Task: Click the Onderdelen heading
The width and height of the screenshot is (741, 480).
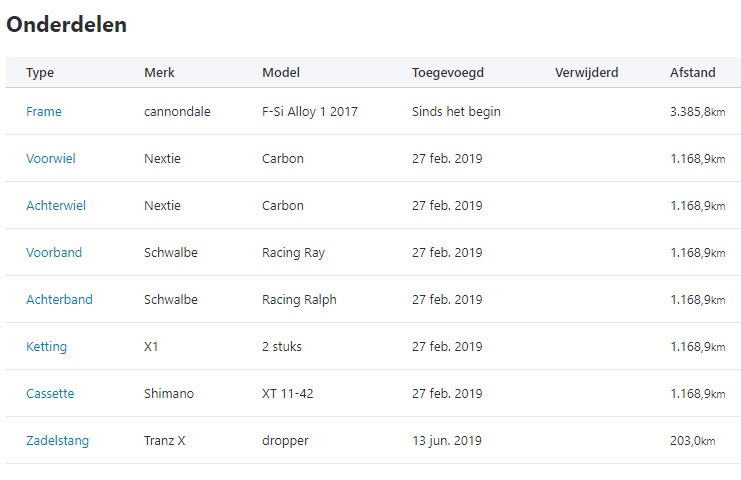Action: (x=67, y=25)
